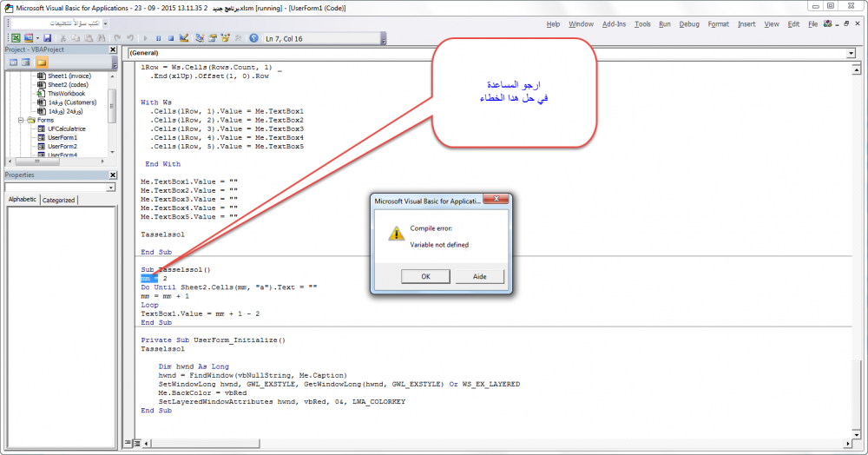Close the Project - VBAProject panel
The height and width of the screenshot is (455, 868).
113,49
